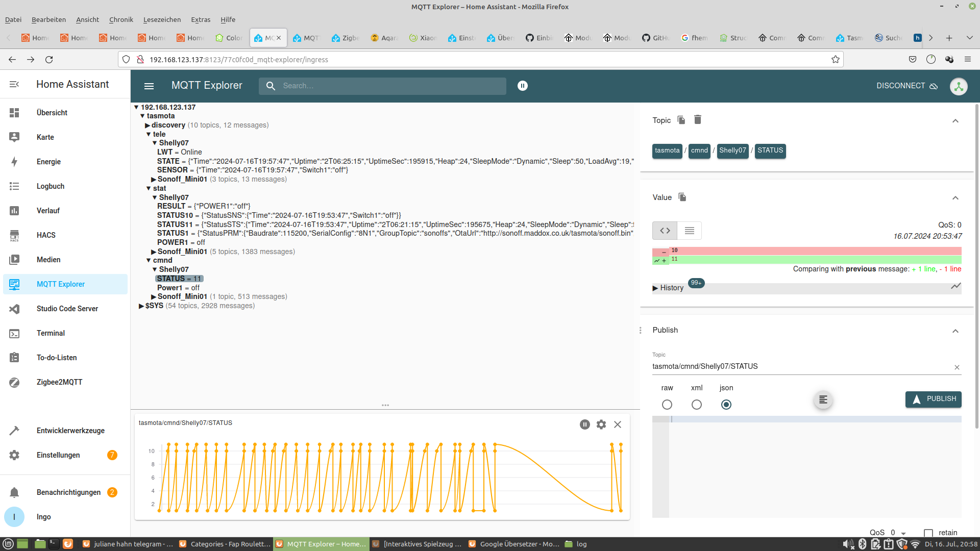Click the Shelly07 topic chip
This screenshot has height=551, width=980.
[732, 151]
